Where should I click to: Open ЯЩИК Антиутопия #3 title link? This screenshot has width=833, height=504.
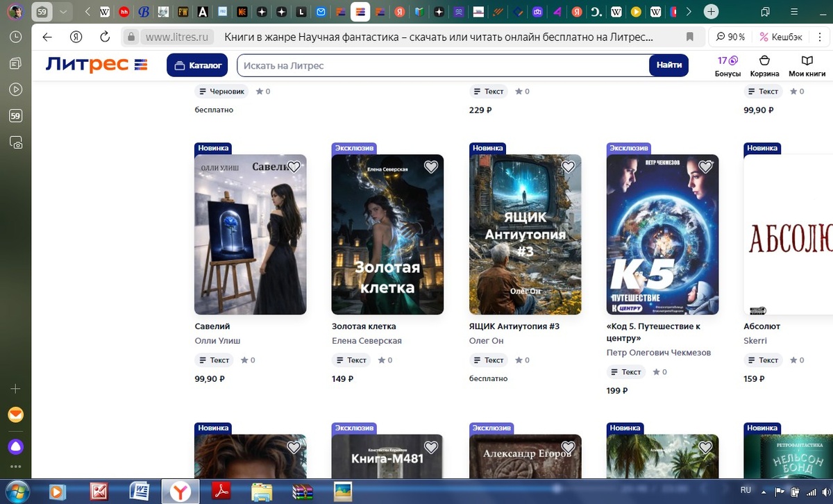point(514,326)
